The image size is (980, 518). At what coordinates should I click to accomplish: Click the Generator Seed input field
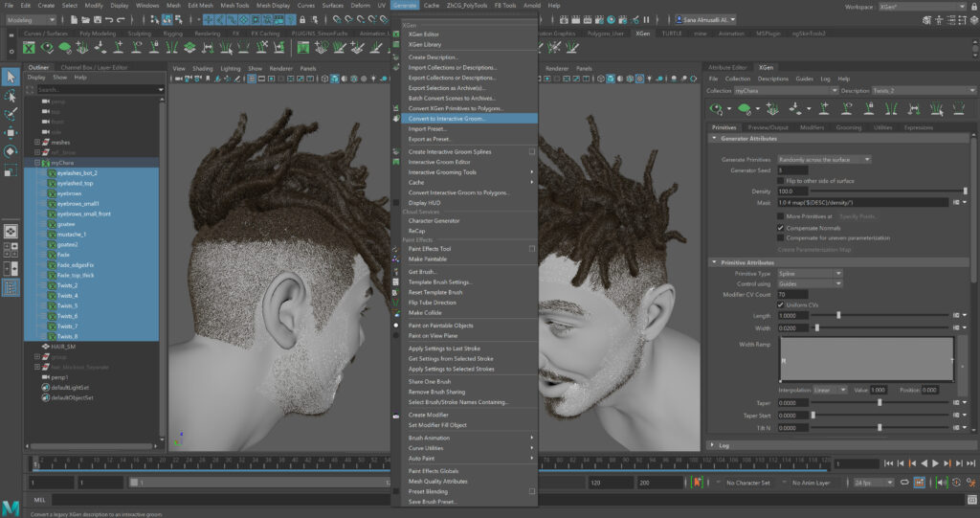pyautogui.click(x=792, y=170)
